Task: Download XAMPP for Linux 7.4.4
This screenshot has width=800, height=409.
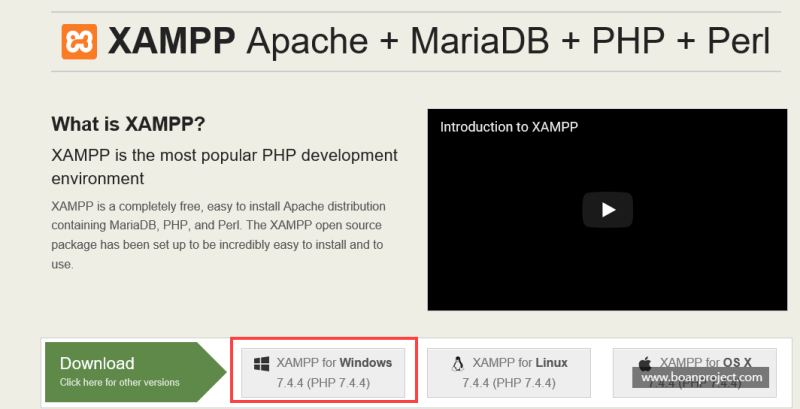Action: pos(509,373)
